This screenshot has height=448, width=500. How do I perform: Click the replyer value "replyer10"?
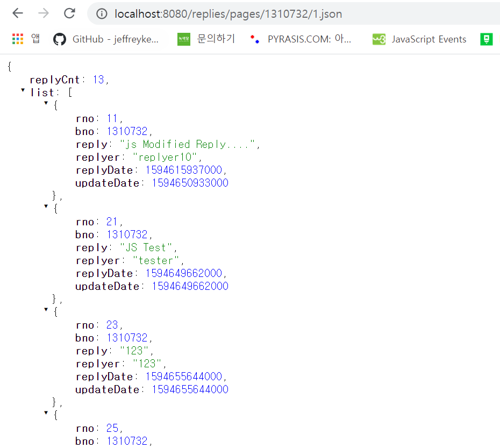[x=165, y=157]
